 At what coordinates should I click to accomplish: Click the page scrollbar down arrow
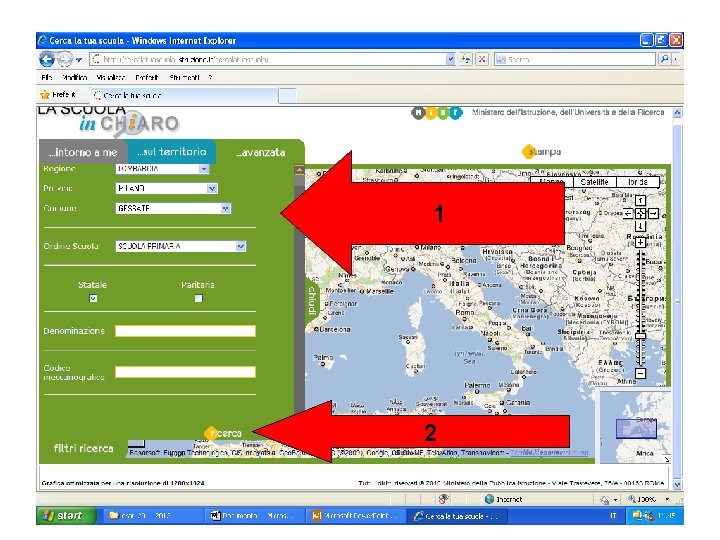[x=677, y=484]
